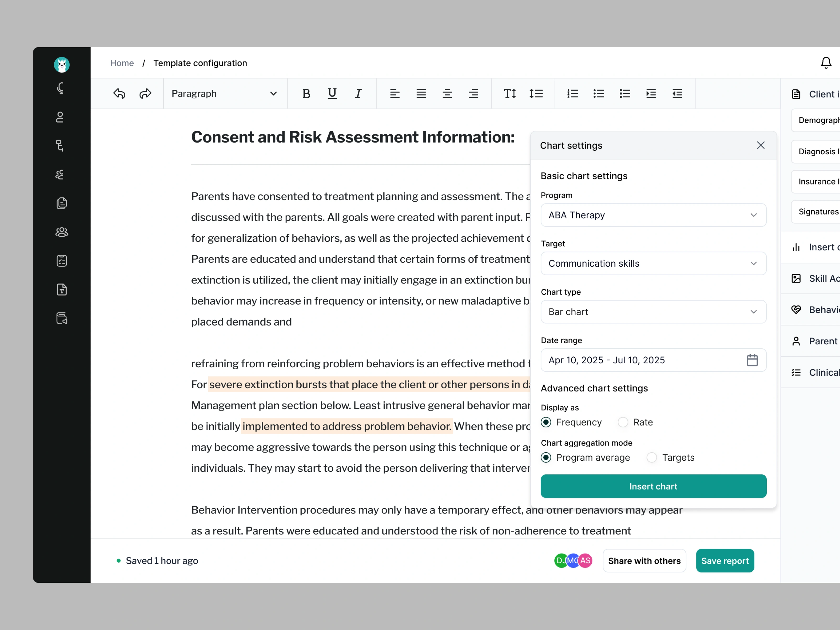Viewport: 840px width, 630px height.
Task: Open the branching tree sidebar item
Action: pyautogui.click(x=60, y=145)
